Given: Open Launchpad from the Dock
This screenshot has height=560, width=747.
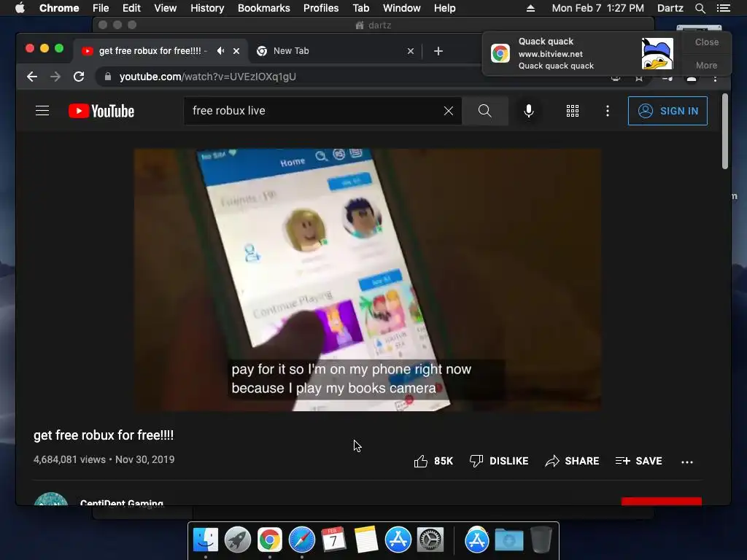Looking at the screenshot, I should [238, 540].
